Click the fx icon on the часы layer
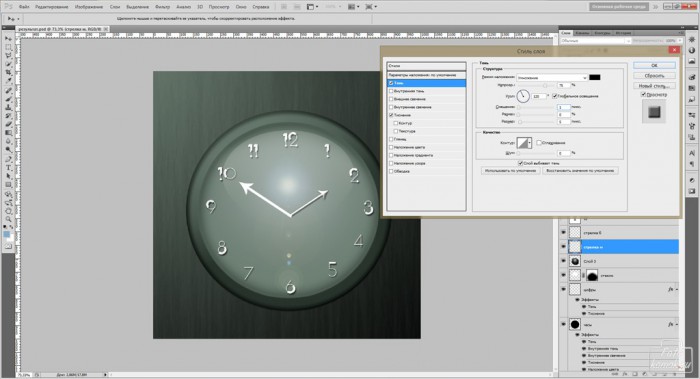Screen dimensions: 700x379 point(671,324)
